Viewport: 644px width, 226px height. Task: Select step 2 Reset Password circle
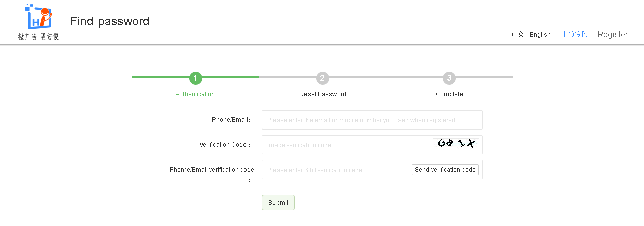coord(323,78)
